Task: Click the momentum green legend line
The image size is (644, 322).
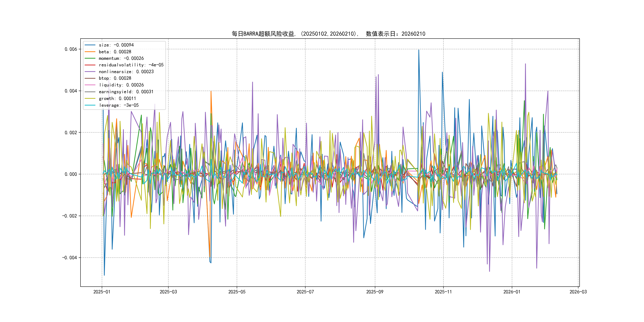Action: pos(90,58)
